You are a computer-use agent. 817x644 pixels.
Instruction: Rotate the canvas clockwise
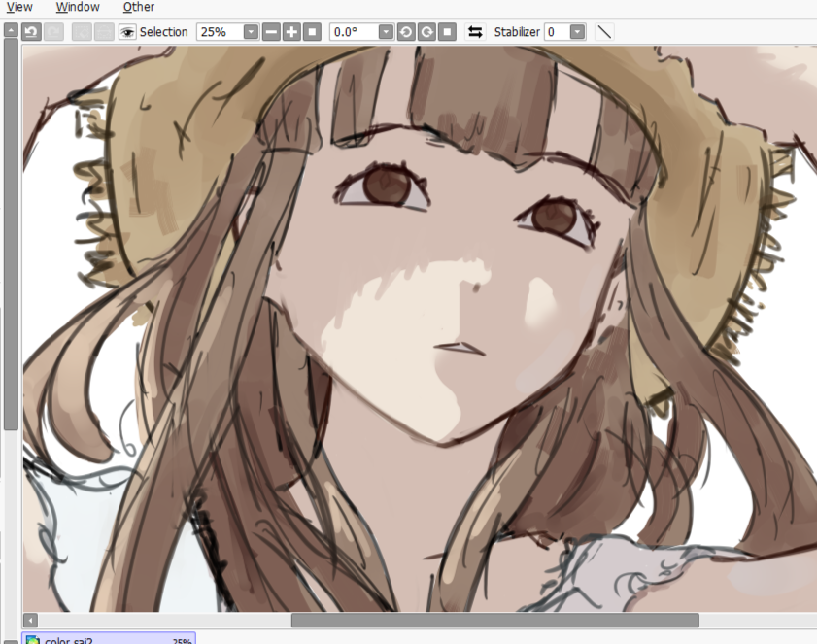coord(426,32)
